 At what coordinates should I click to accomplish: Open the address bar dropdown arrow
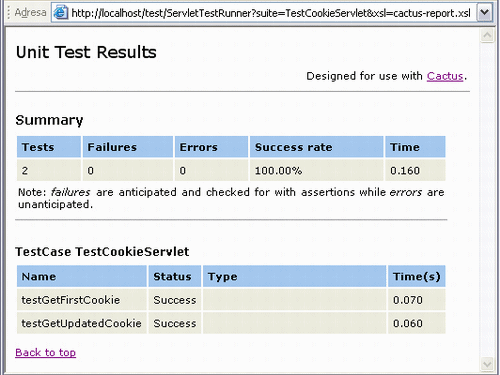click(x=484, y=13)
